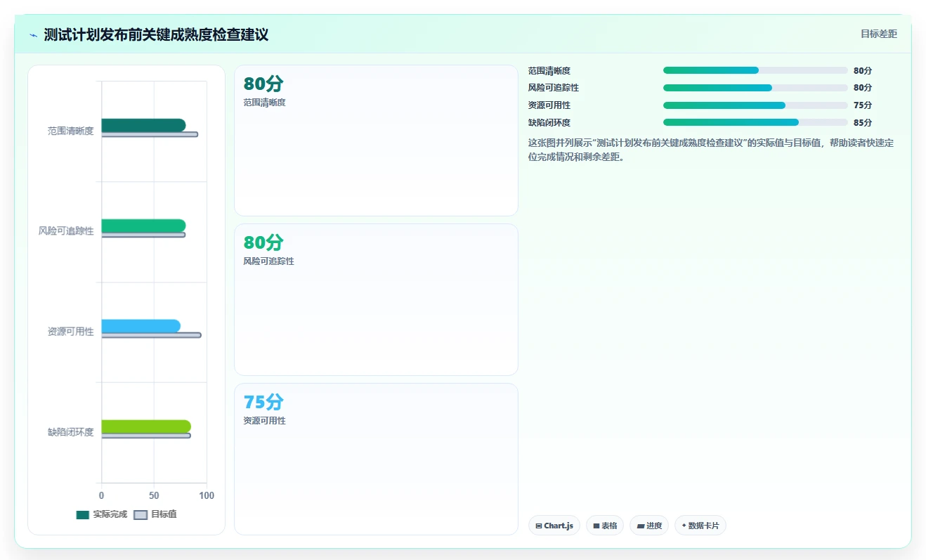Click the 目标差距 label in header
This screenshot has height=560, width=926.
879,34
